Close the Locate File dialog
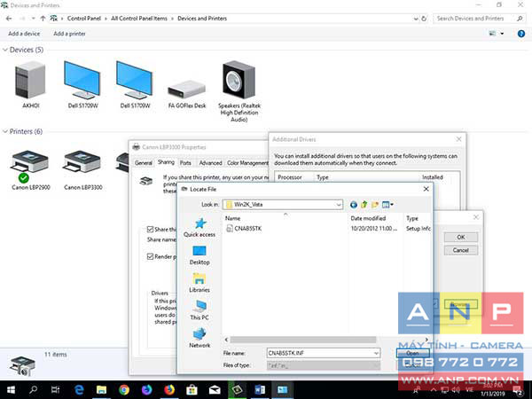The width and height of the screenshot is (532, 399). (426, 189)
